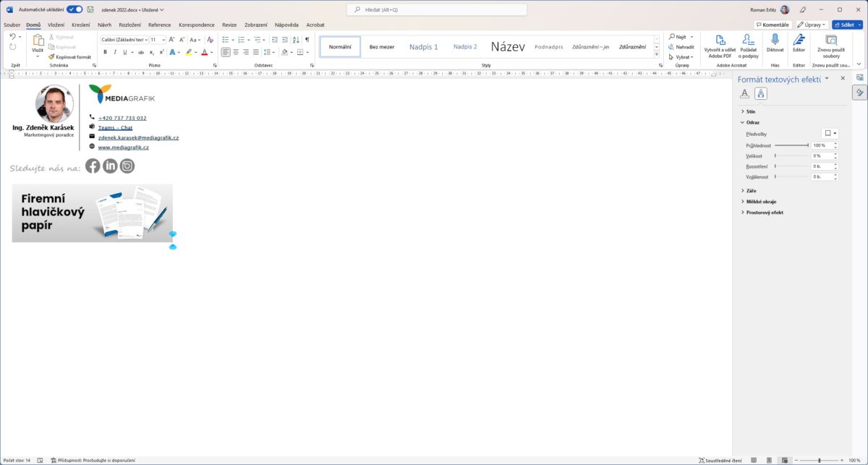Image resolution: width=868 pixels, height=465 pixels.
Task: Click the Sdílet button
Action: click(847, 25)
